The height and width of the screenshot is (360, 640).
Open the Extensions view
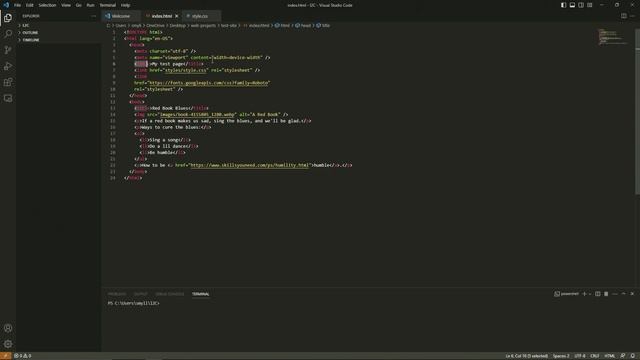tap(8, 82)
